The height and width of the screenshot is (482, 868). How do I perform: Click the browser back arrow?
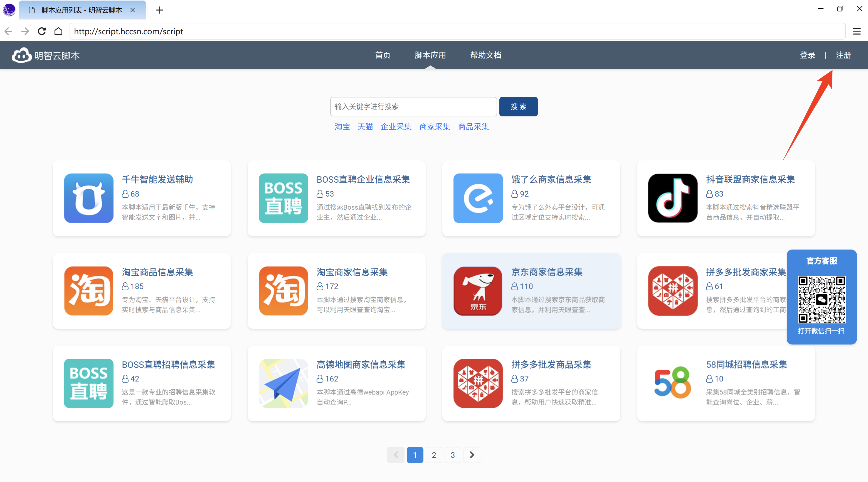(8, 31)
